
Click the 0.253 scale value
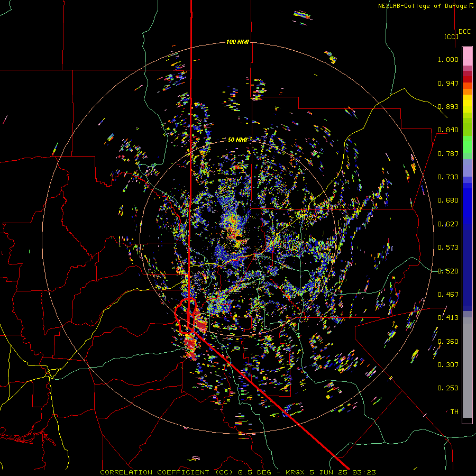click(448, 388)
